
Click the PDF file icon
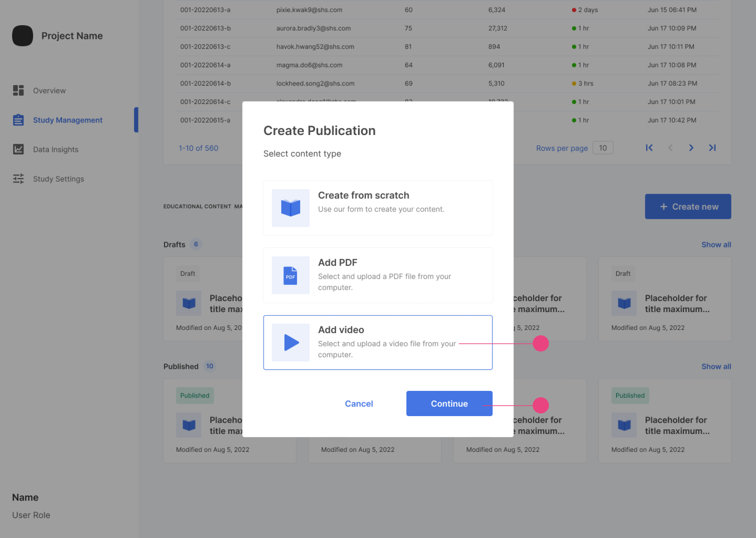pyautogui.click(x=290, y=275)
